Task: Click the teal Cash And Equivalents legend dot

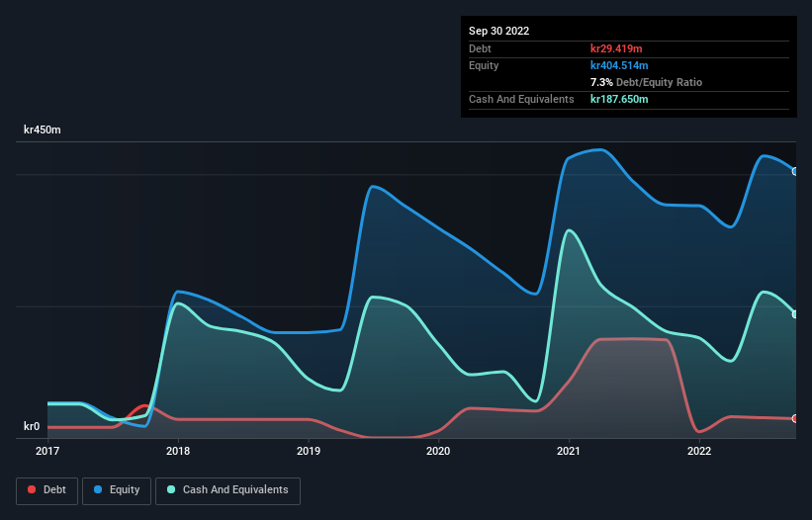Action: tap(171, 489)
